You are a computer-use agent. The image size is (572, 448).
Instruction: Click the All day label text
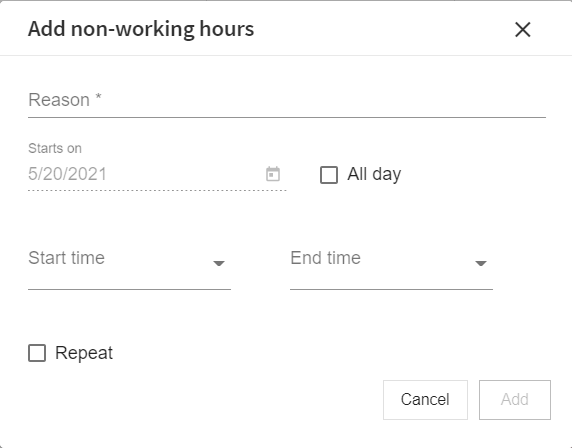pos(374,175)
